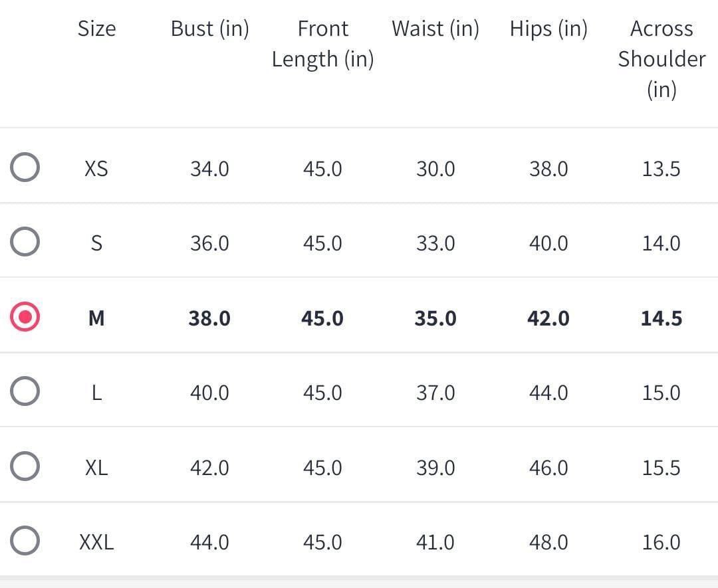Pick the XL size radio button
718x588 pixels.
pos(25,467)
